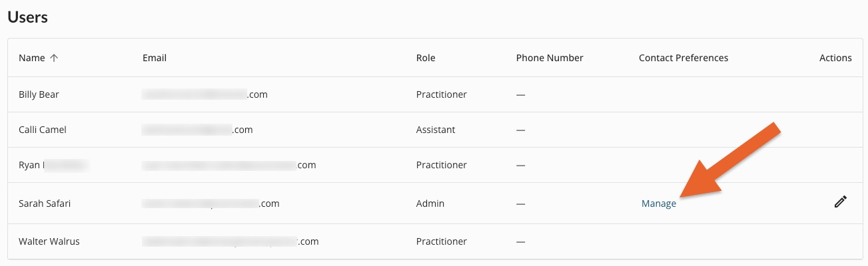Click Sarah Safari's Admin role cell

tap(430, 203)
